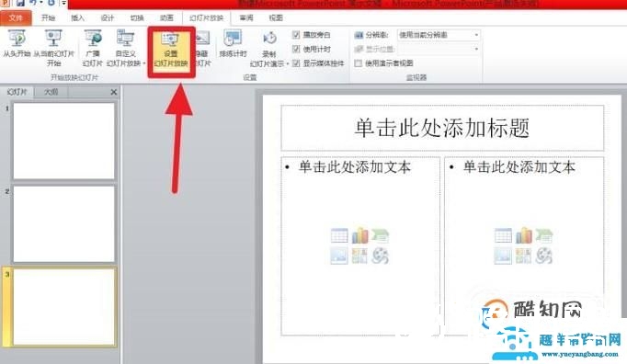Insert picture icon in left content placeholder

pyautogui.click(x=339, y=256)
